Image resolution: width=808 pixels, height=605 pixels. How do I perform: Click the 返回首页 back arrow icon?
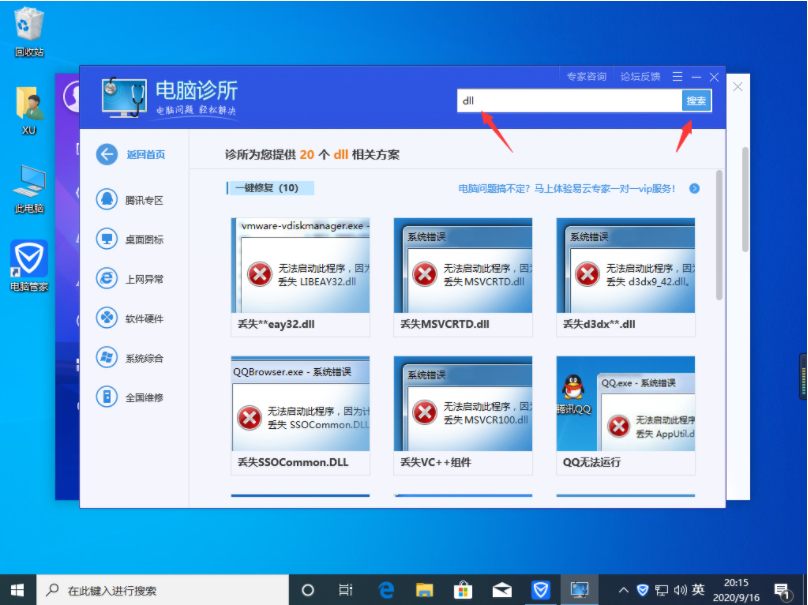[106, 155]
